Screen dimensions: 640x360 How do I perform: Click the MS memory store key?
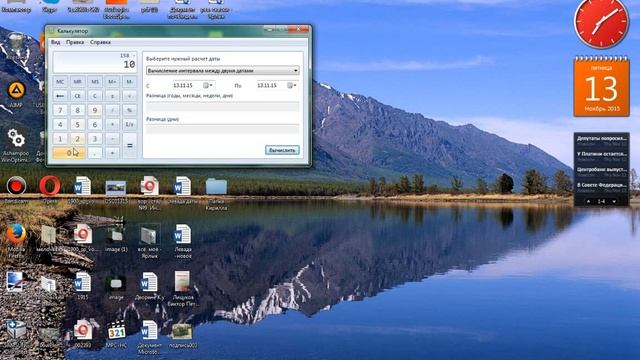[x=95, y=82]
